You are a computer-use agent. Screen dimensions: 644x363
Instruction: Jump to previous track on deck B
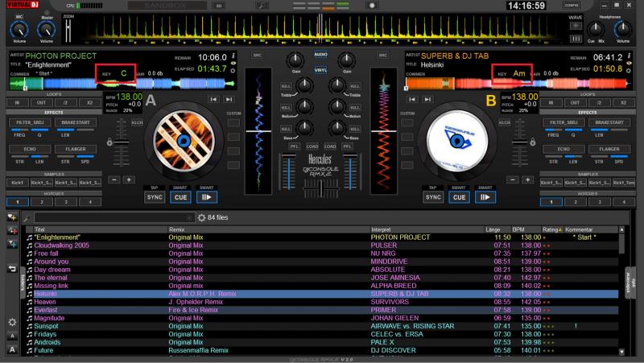coord(412,99)
